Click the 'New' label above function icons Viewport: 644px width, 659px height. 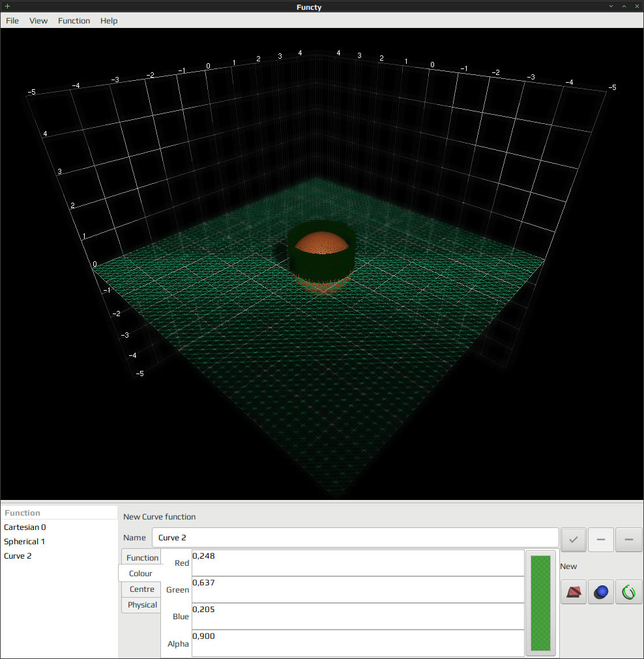(568, 566)
